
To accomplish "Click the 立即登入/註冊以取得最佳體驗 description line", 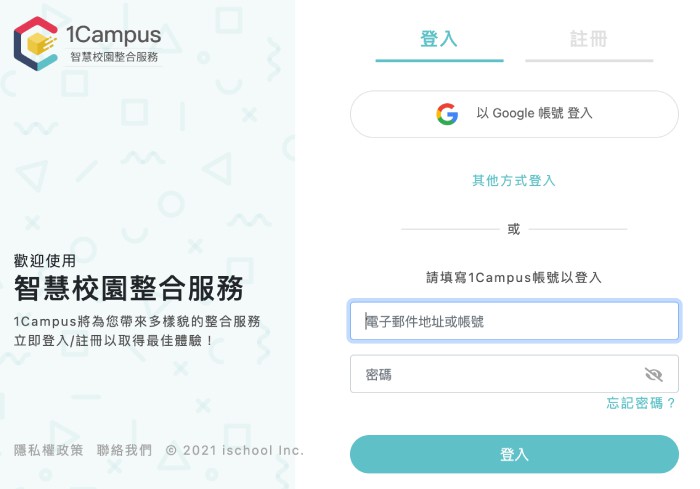I will (x=114, y=341).
